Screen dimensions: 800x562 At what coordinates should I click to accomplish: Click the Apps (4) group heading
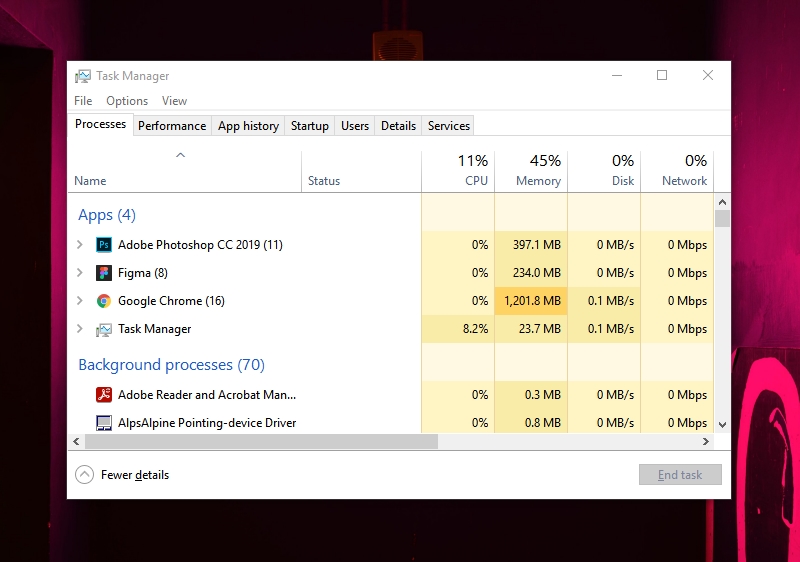(107, 215)
